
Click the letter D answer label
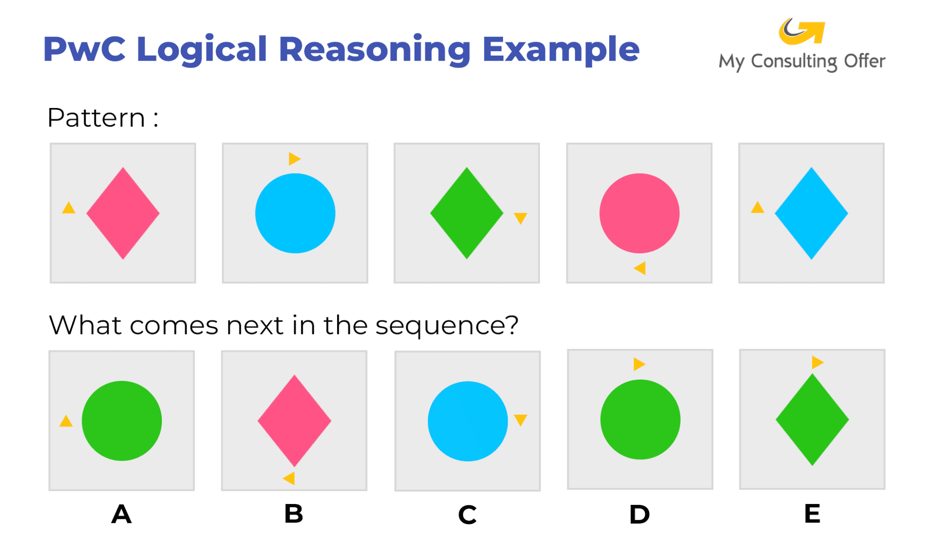coord(639,514)
